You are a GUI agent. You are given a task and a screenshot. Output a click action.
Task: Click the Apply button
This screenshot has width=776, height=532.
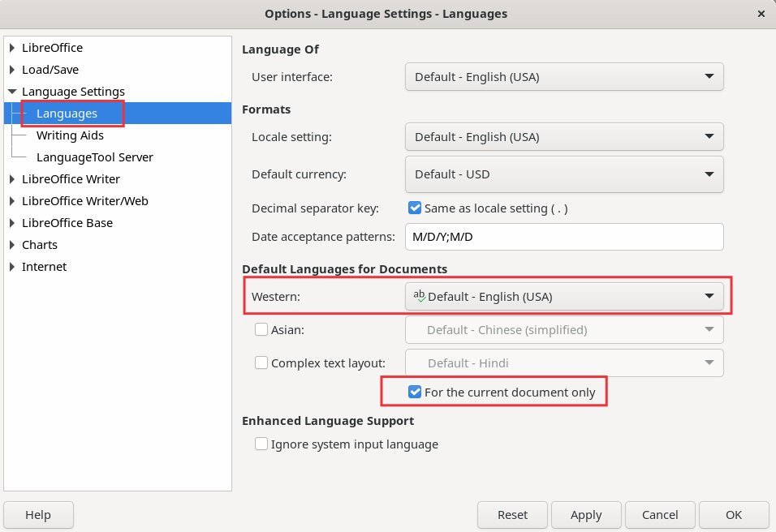(x=586, y=515)
